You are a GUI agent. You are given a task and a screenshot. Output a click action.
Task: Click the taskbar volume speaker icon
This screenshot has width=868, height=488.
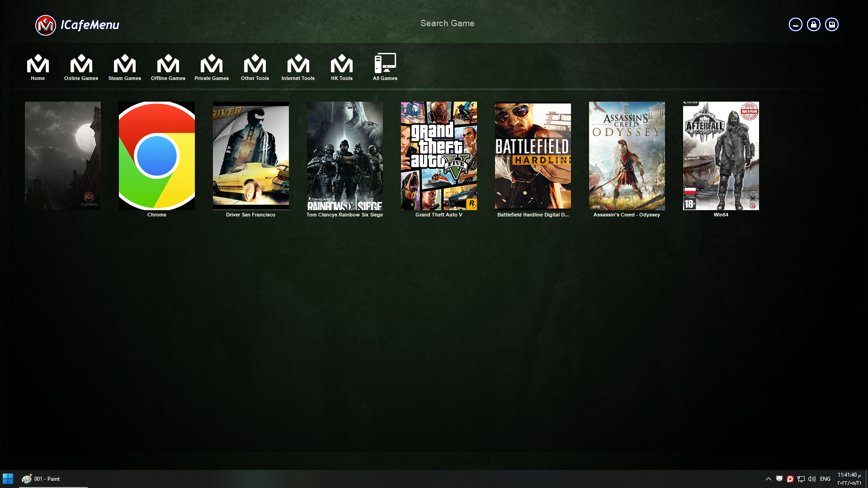click(811, 479)
